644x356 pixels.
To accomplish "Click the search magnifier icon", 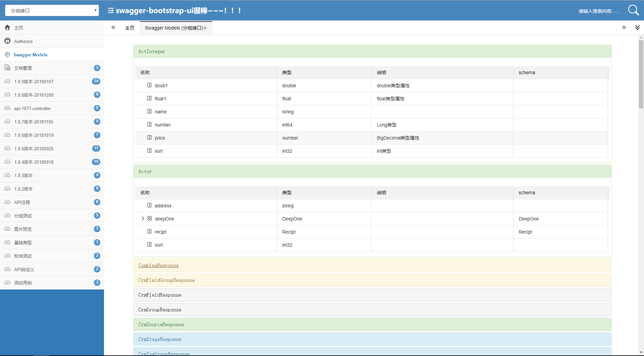I will pyautogui.click(x=633, y=10).
